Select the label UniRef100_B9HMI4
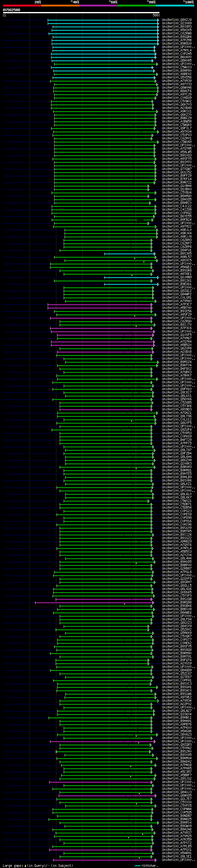The height and width of the screenshot is (868, 197). [177, 822]
